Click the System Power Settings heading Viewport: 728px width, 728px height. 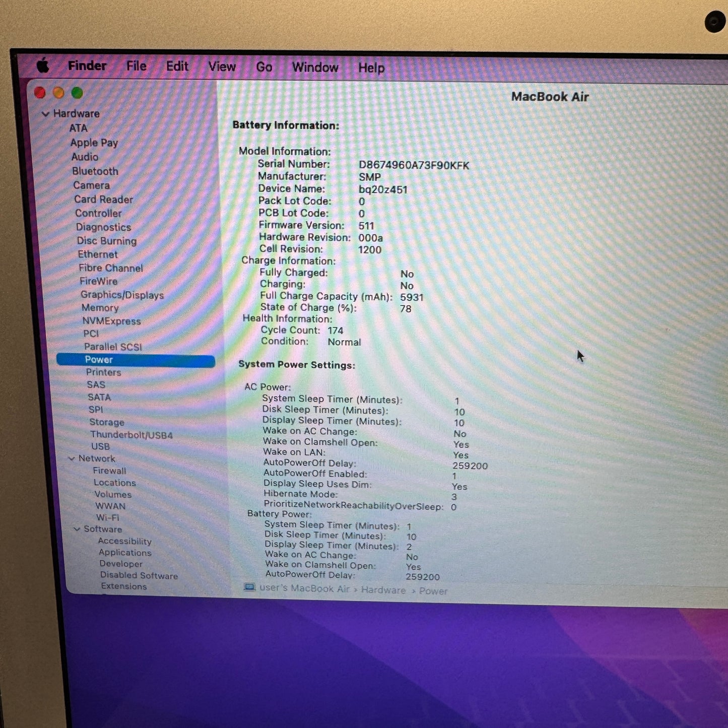coord(297,365)
